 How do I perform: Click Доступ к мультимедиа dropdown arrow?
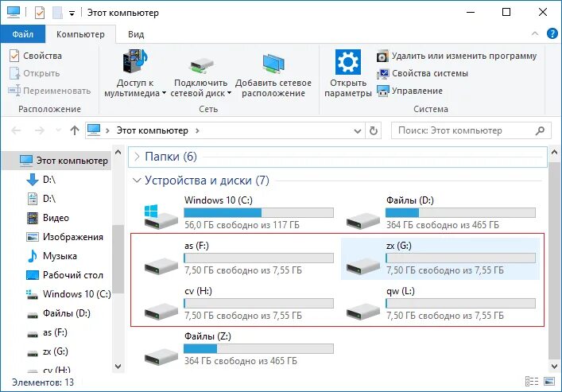pos(164,93)
